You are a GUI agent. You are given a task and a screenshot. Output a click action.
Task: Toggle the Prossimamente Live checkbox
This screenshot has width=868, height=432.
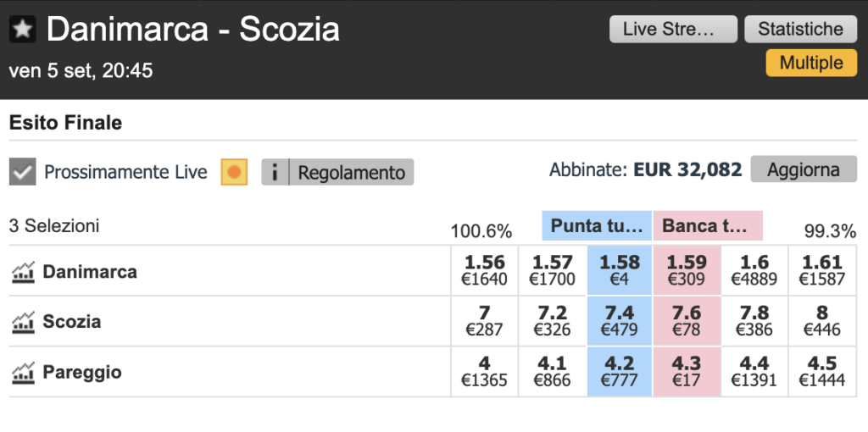[23, 172]
